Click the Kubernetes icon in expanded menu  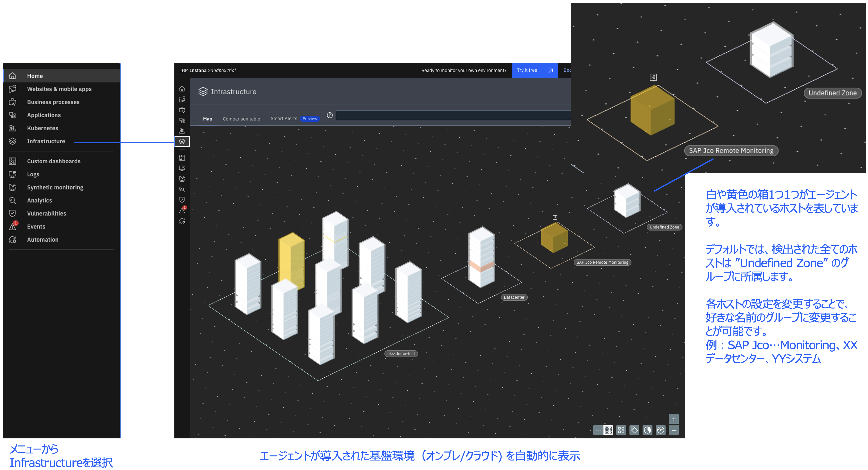tap(13, 128)
